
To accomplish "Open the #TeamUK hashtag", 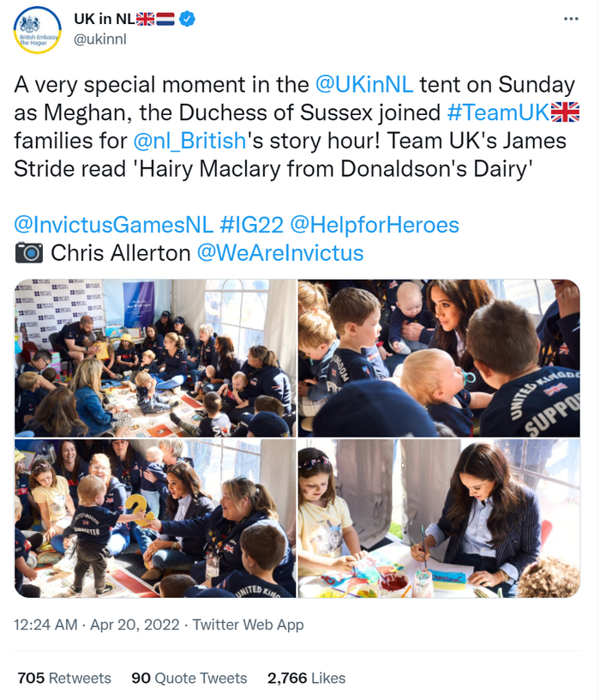I will click(498, 112).
